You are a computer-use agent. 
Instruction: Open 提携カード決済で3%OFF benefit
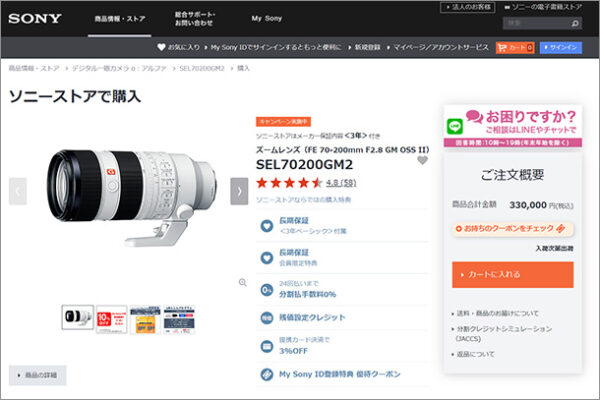tap(342, 346)
